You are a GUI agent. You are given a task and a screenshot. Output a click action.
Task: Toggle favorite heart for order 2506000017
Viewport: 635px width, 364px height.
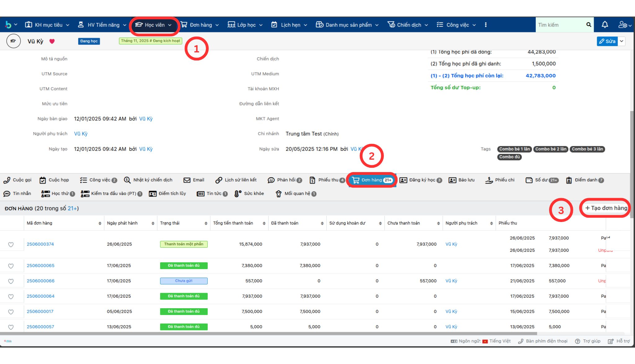point(11,312)
